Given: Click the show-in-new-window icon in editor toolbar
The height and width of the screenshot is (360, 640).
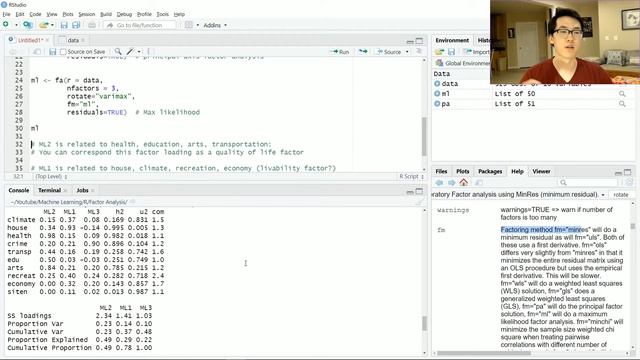Looking at the screenshot, I should (x=37, y=52).
